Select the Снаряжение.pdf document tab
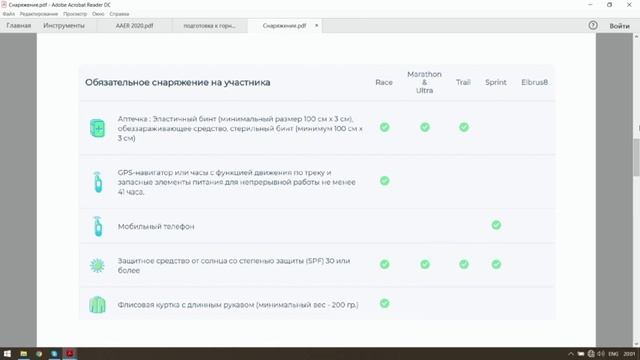The image size is (640, 360). click(x=284, y=26)
